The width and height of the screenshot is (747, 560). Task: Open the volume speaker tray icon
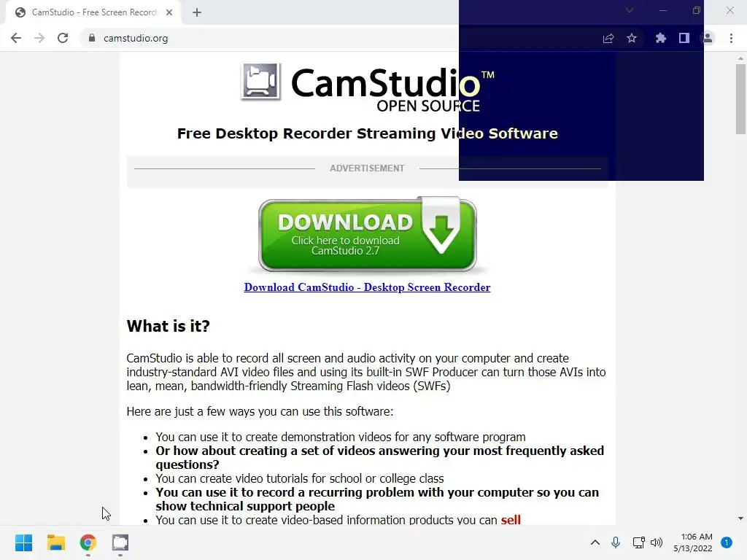pyautogui.click(x=657, y=542)
